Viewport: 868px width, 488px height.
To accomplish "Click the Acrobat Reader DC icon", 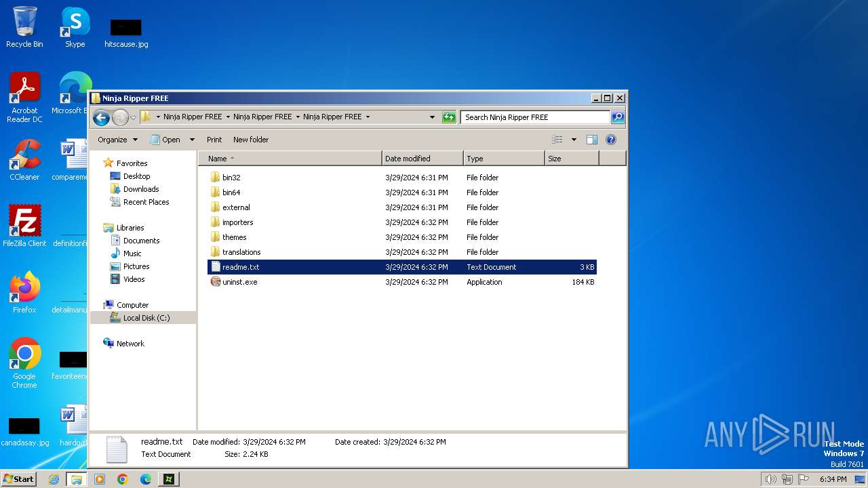I will click(x=24, y=98).
